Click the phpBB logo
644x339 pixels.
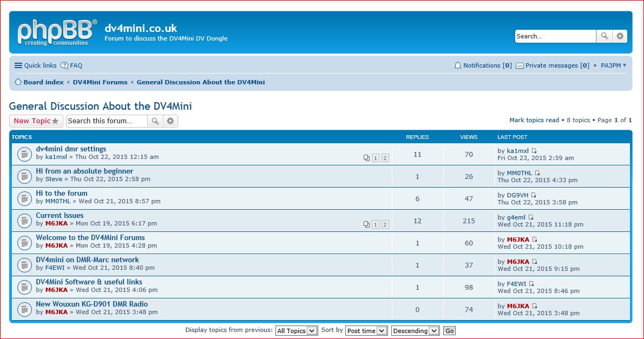coord(57,32)
